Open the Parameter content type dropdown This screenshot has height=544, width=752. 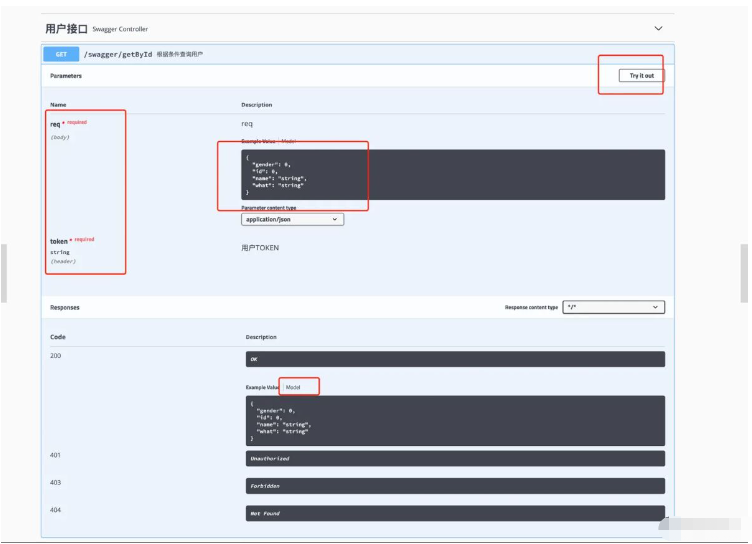tap(292, 219)
